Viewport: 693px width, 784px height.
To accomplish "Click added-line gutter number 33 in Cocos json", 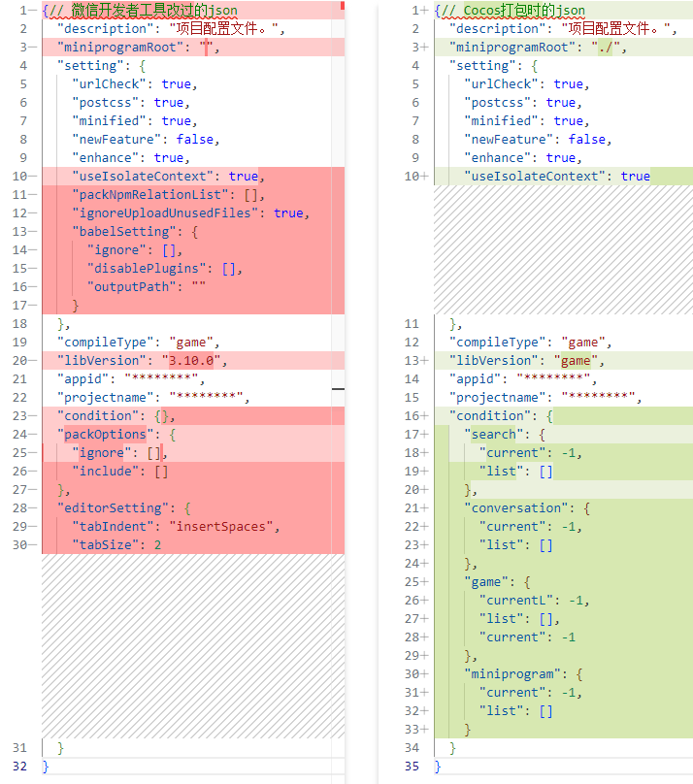I will [412, 730].
